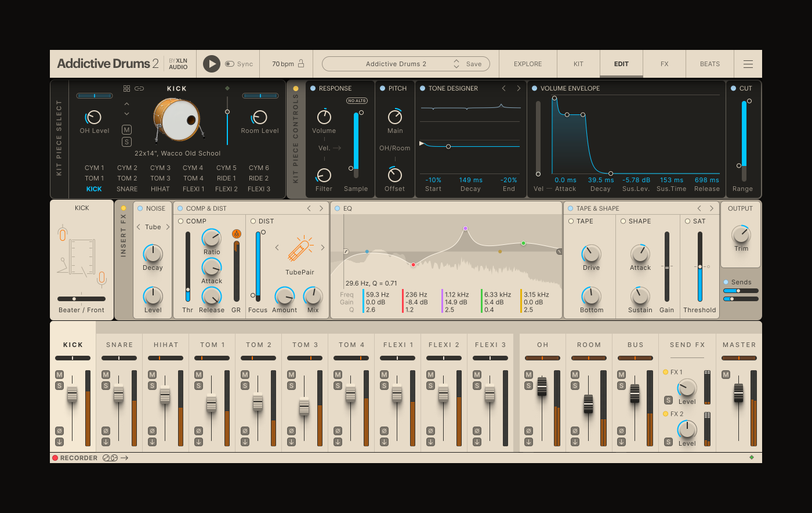The height and width of the screenshot is (513, 812).
Task: Open the preset stepper arrows in preset bar
Action: [456, 64]
